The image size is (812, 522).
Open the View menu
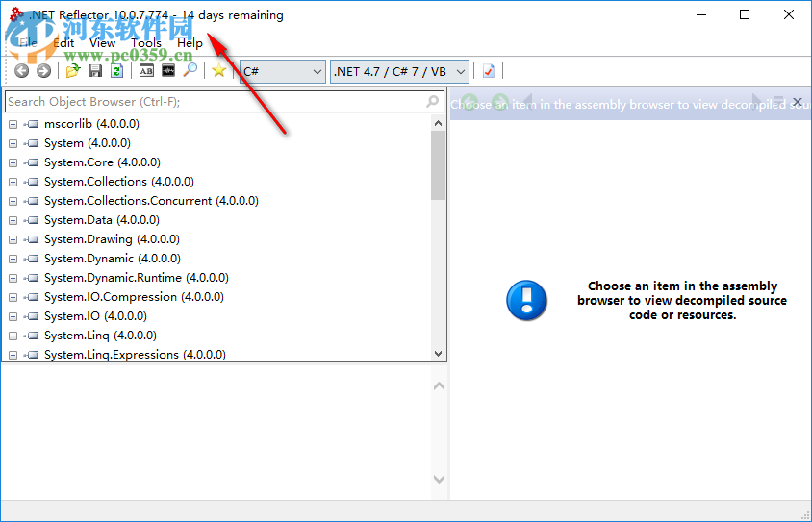click(x=103, y=43)
